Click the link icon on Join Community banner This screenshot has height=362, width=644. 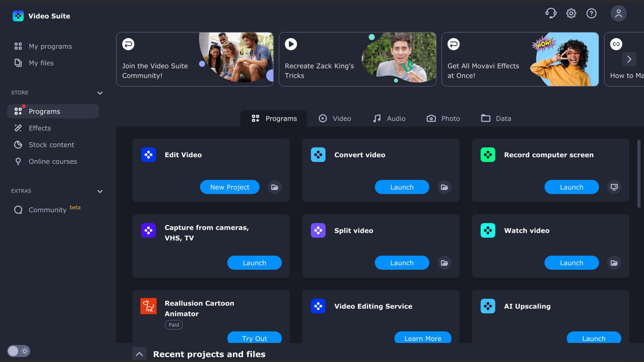[x=128, y=44]
